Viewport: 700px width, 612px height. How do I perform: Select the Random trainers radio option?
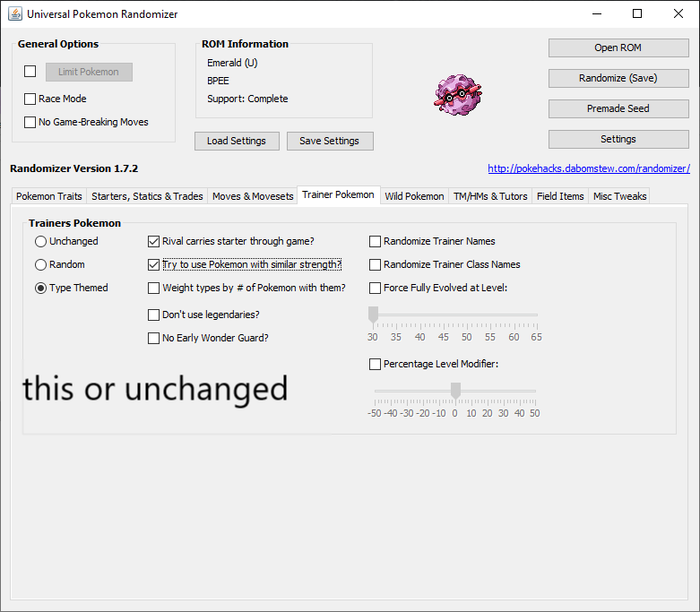tap(40, 264)
